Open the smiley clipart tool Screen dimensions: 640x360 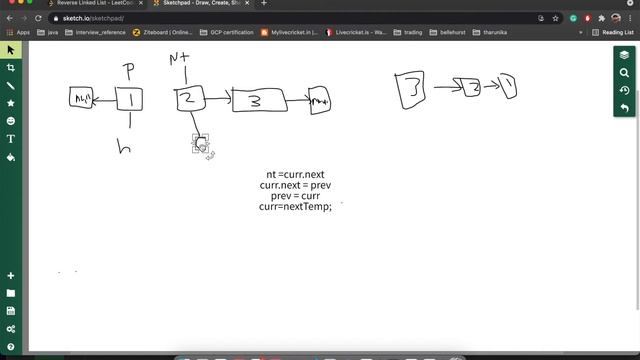[11, 121]
